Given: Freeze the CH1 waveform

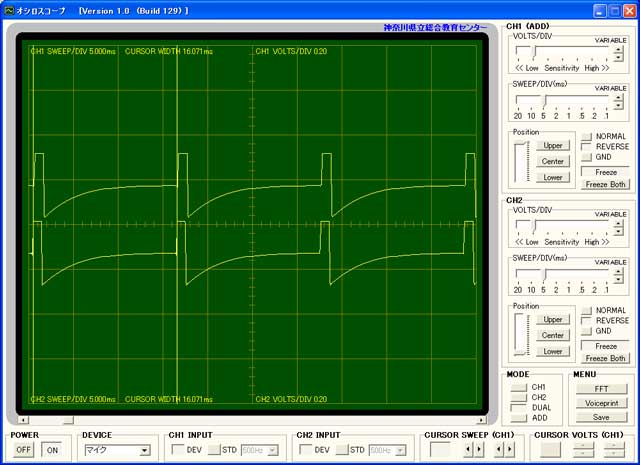Looking at the screenshot, I should (606, 172).
